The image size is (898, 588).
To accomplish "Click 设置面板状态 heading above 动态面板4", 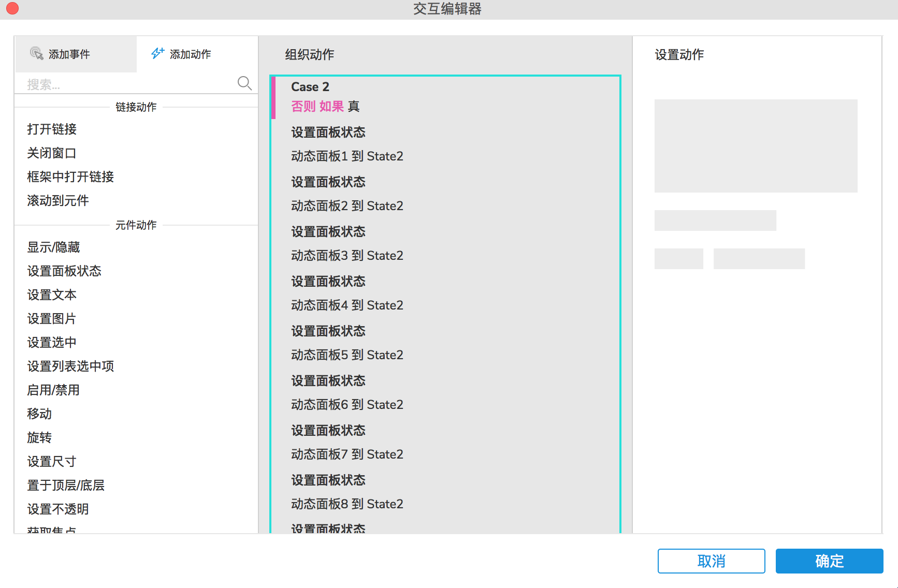I will (x=328, y=281).
